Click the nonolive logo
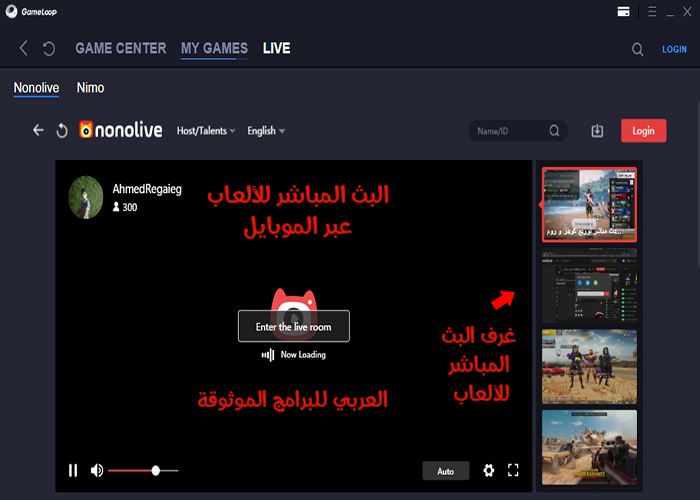The height and width of the screenshot is (500, 700). click(121, 130)
